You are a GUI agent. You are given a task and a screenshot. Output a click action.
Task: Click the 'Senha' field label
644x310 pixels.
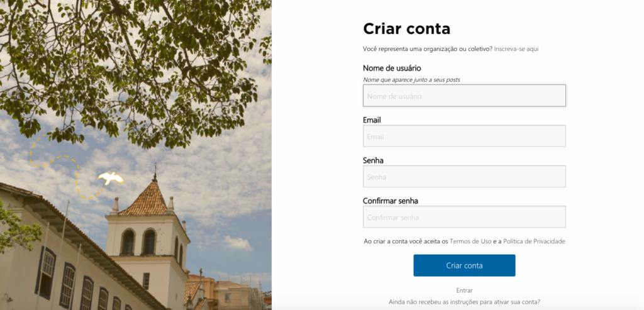[x=373, y=160]
